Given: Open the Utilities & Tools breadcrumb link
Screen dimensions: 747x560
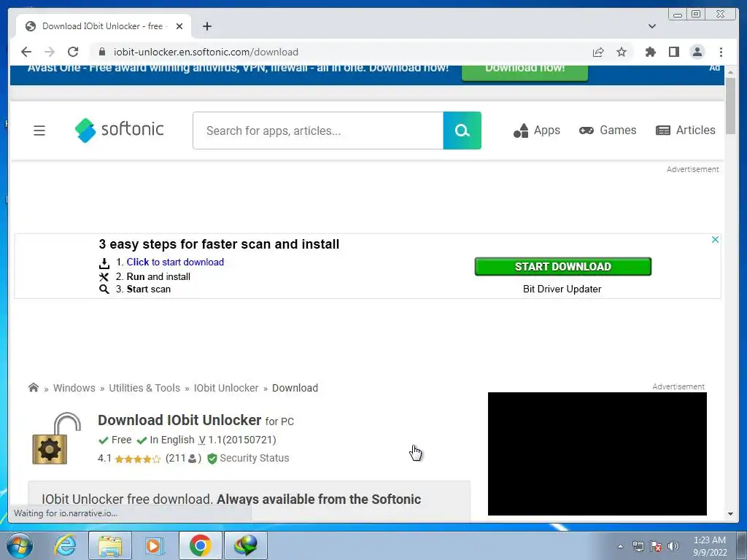Looking at the screenshot, I should tap(144, 388).
